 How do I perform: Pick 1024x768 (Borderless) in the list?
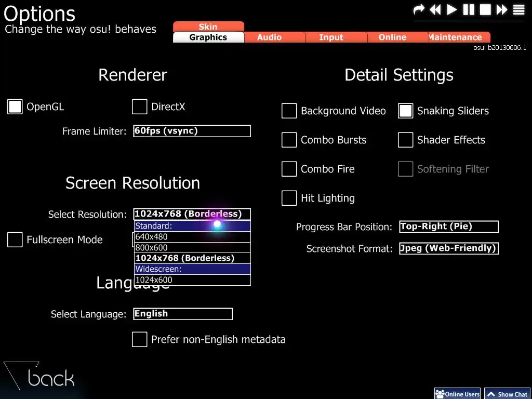tap(192, 258)
